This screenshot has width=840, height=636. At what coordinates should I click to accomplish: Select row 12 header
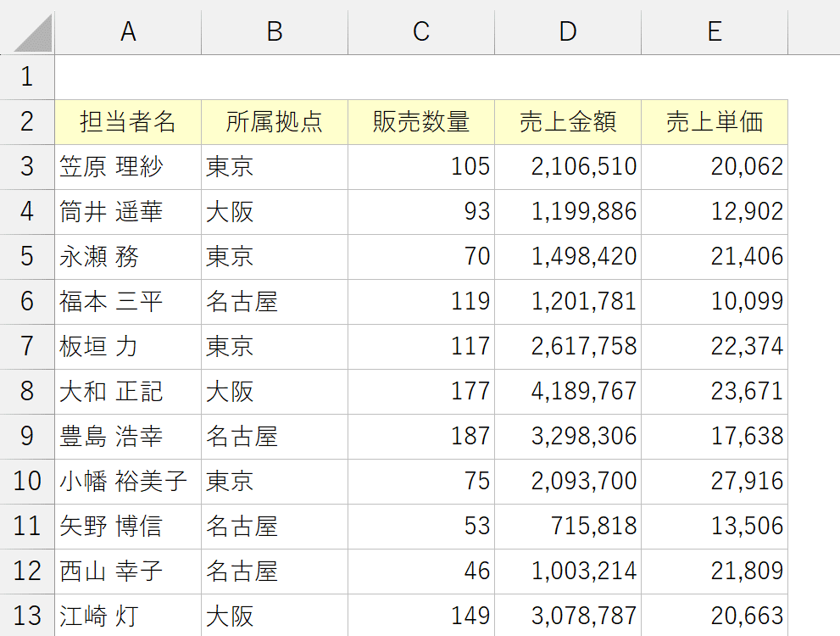coord(27,572)
